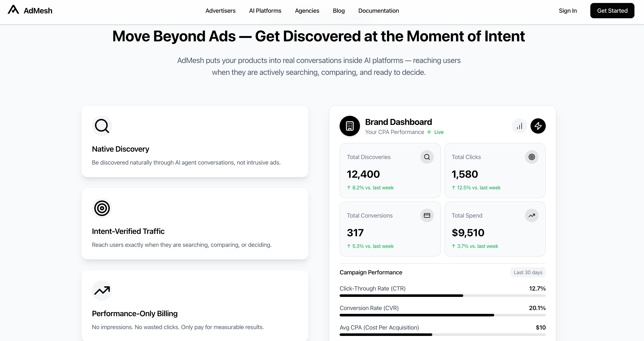The height and width of the screenshot is (341, 644).
Task: Click the Total Discoveries search icon
Action: pyautogui.click(x=427, y=157)
